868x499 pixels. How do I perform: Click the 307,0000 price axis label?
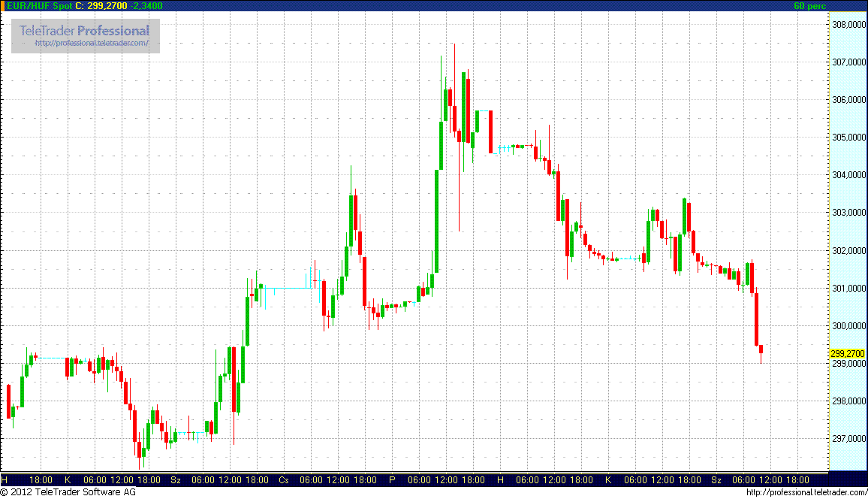[849, 62]
